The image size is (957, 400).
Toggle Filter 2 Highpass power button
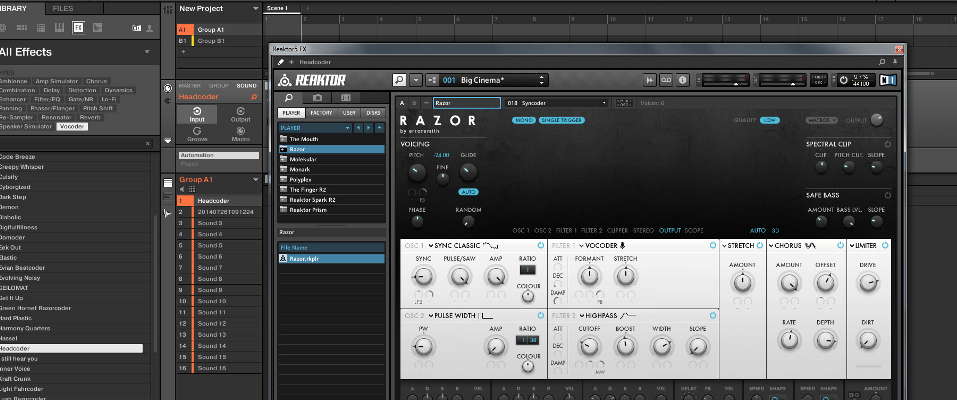pos(712,316)
